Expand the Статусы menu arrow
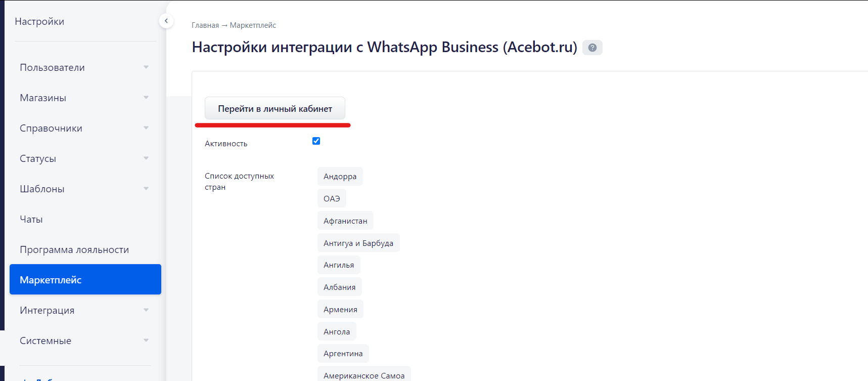This screenshot has height=381, width=868. pos(146,158)
